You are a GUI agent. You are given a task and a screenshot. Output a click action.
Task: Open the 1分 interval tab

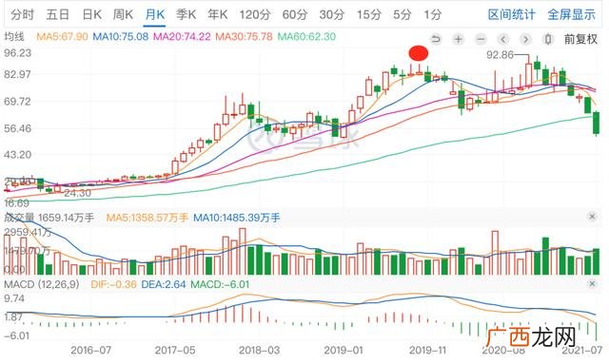pyautogui.click(x=432, y=15)
